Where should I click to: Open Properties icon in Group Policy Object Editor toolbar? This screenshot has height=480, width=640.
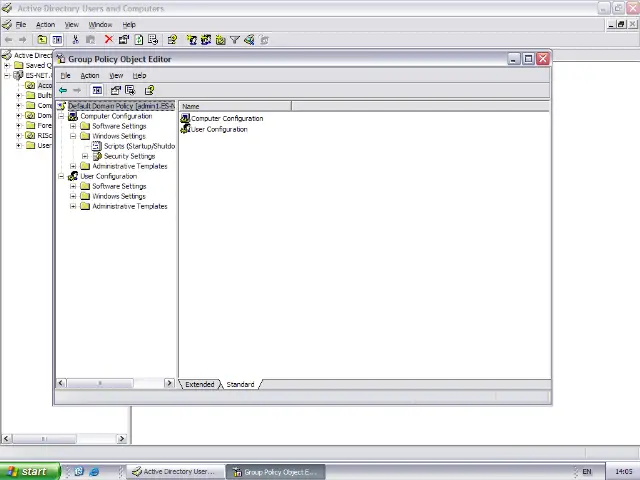(x=116, y=90)
